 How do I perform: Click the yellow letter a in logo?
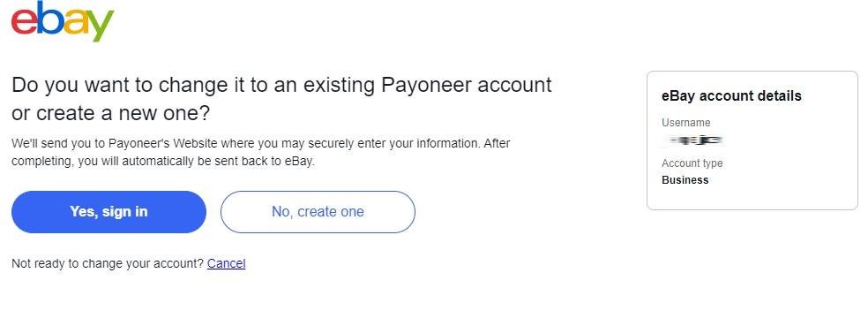pyautogui.click(x=75, y=24)
